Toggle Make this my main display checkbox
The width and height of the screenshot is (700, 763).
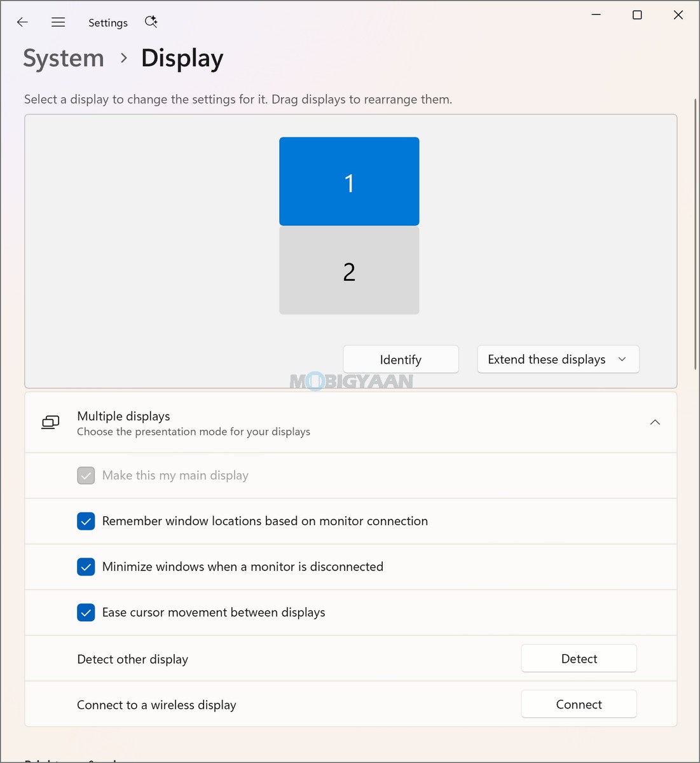pos(86,476)
